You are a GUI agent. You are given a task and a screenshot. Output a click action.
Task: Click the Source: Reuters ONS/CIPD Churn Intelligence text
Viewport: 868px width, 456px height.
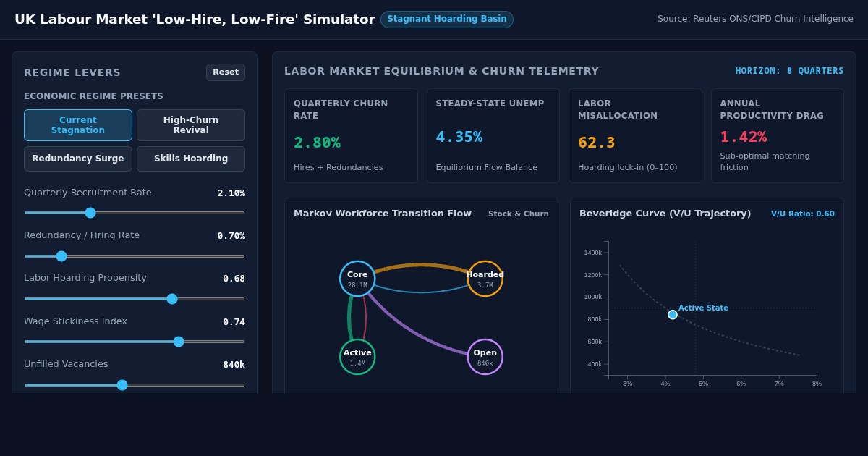(755, 19)
